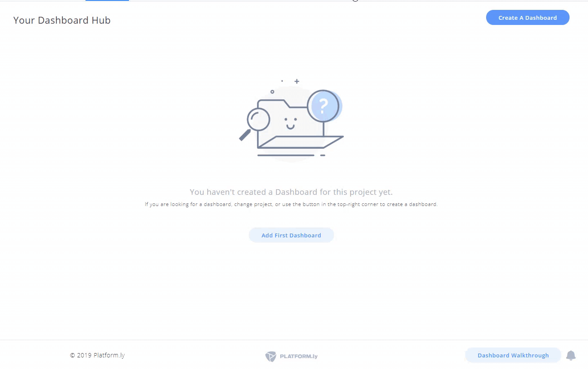Click the short dash under the folder illustration
Viewport: 588px width, 369px height.
tap(323, 155)
